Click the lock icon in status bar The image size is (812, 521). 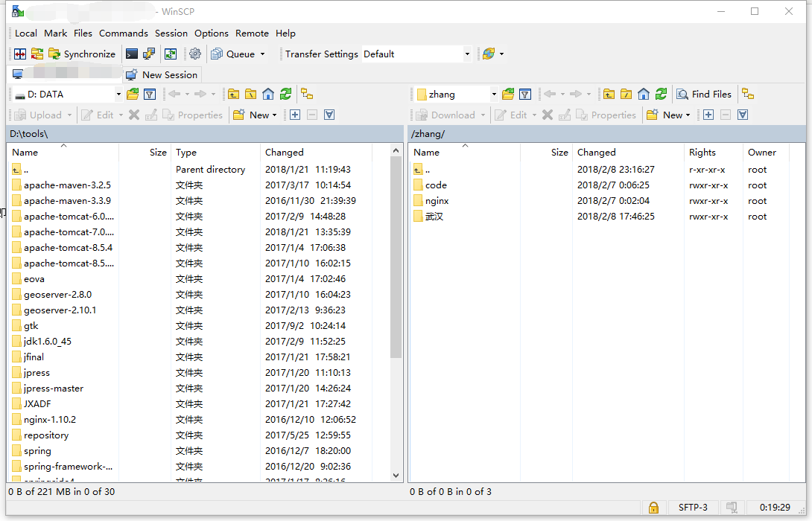[653, 508]
